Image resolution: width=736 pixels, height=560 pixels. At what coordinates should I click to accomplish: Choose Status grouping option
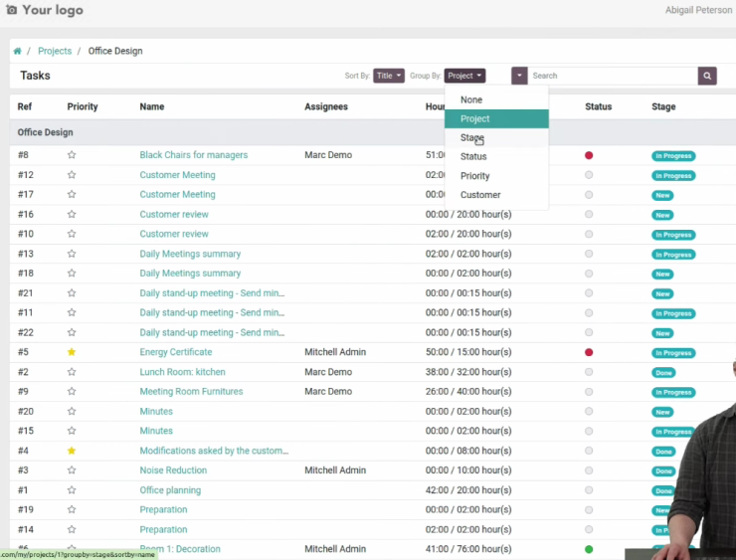496,157
